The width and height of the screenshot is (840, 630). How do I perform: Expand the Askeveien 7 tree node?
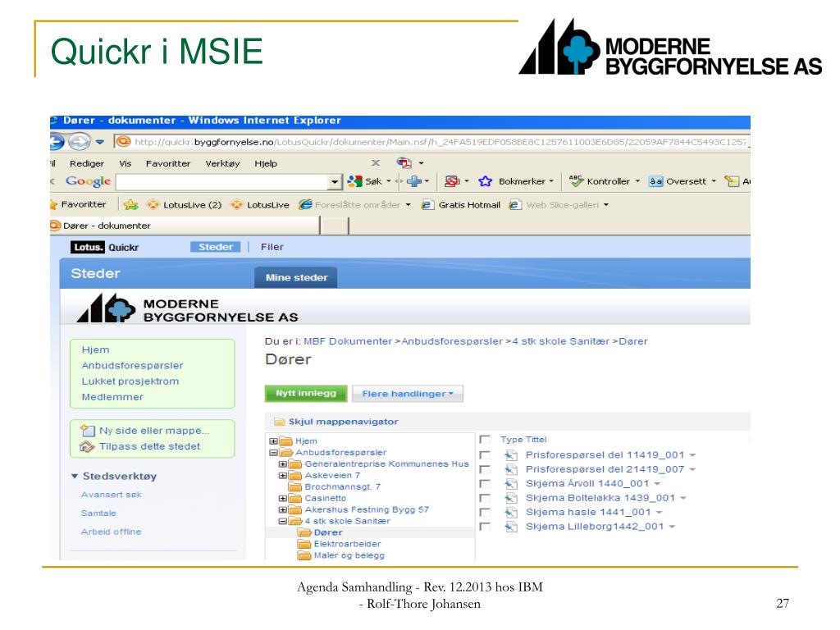(282, 475)
